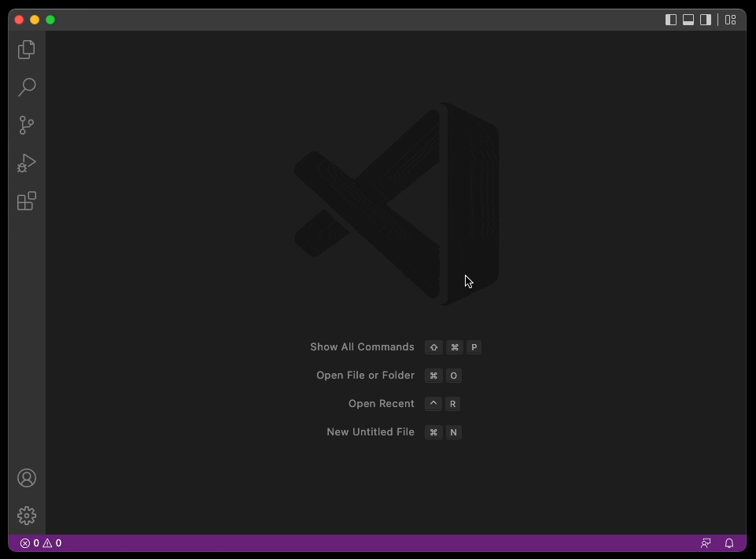Open notifications bell in status bar
Viewport: 756px width, 559px height.
[x=729, y=543]
